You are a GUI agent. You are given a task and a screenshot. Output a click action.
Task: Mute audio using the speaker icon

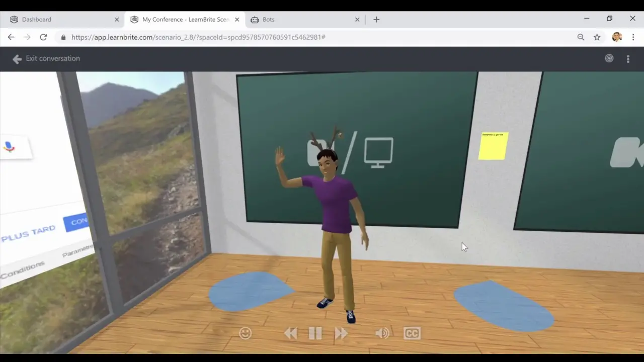pyautogui.click(x=382, y=333)
